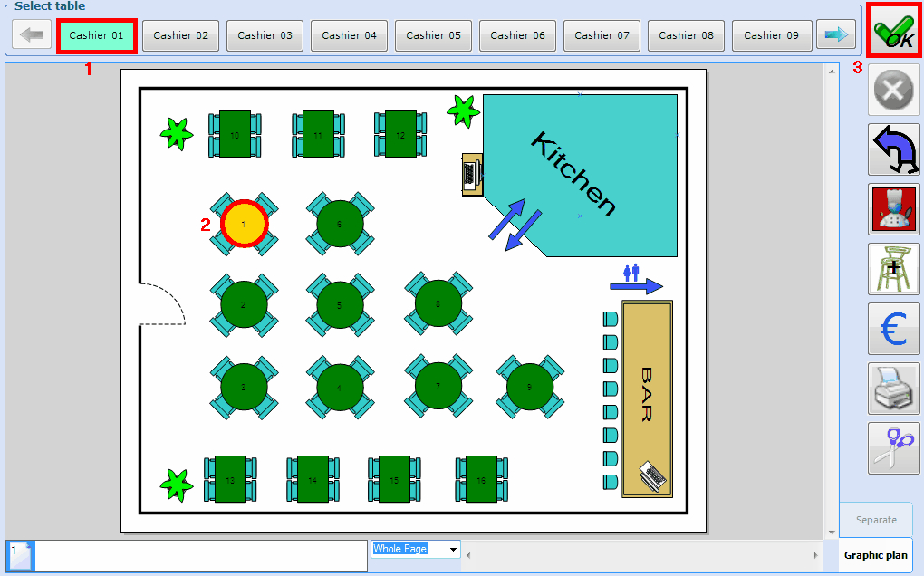Click the grey cancel X icon
924x576 pixels.
pyautogui.click(x=893, y=90)
